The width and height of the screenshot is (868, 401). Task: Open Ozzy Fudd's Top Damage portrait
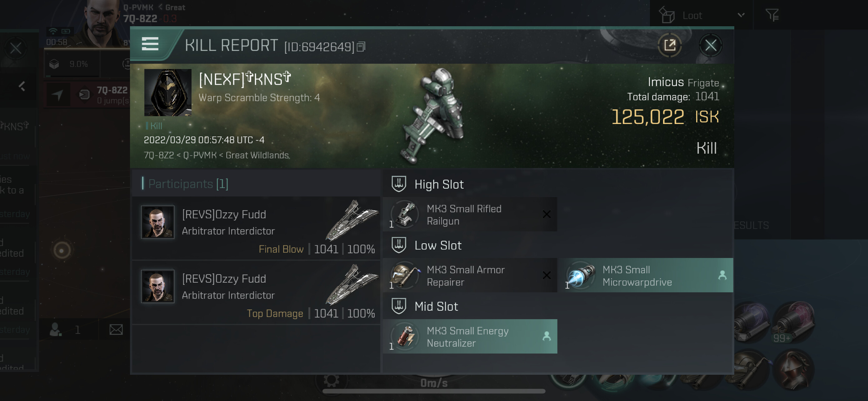[x=157, y=286]
